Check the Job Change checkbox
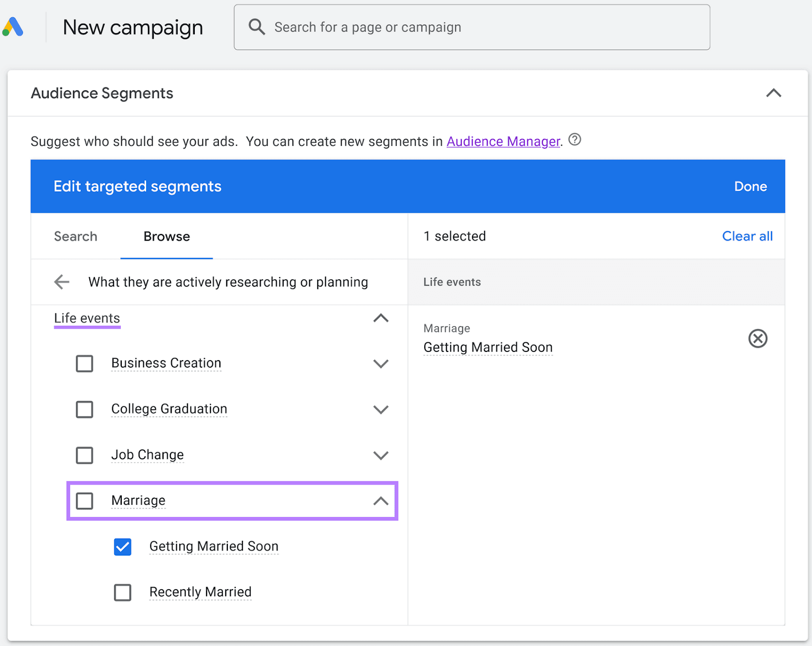This screenshot has height=646, width=812. pos(84,456)
